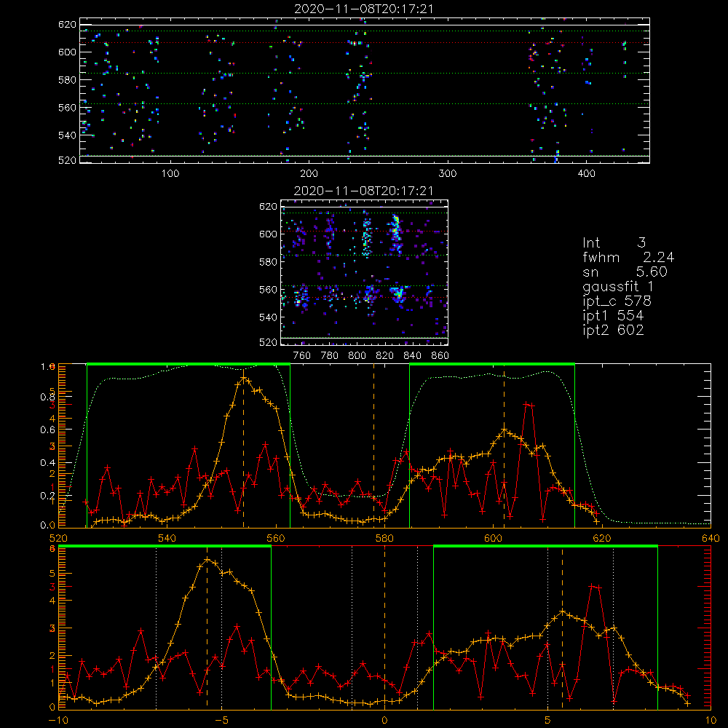Select the timestamp title above the small image

[364, 191]
